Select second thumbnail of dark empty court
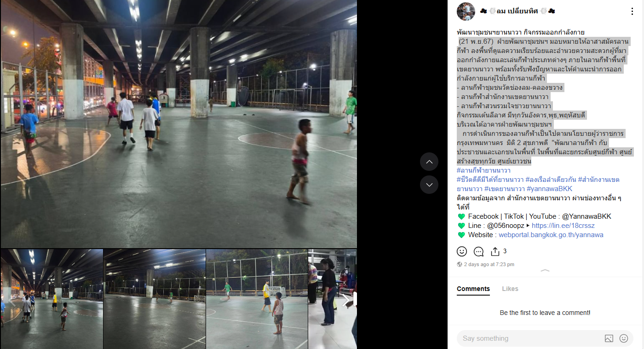The image size is (644, 349). 155,299
